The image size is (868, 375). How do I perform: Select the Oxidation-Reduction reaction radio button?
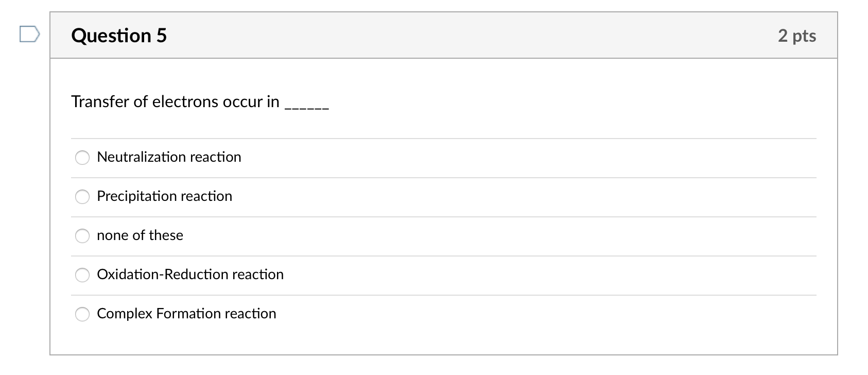click(82, 275)
